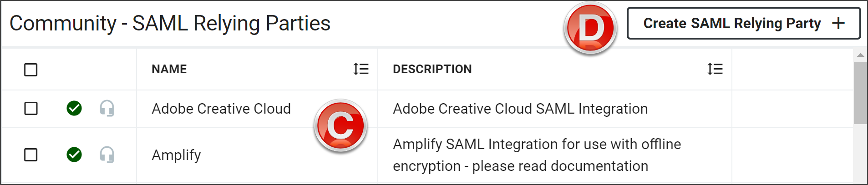Open the Amplify relying party name
This screenshot has width=868, height=185.
tap(176, 155)
